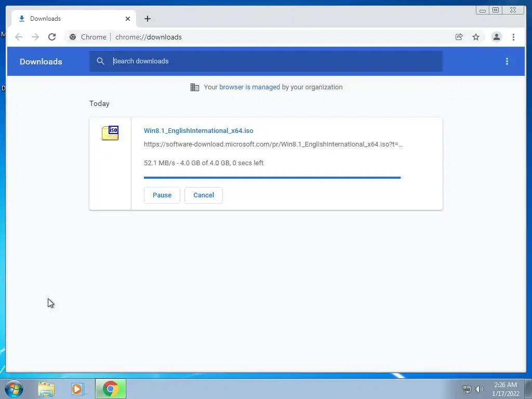Focus the Search downloads field
This screenshot has width=532, height=399.
[x=266, y=61]
